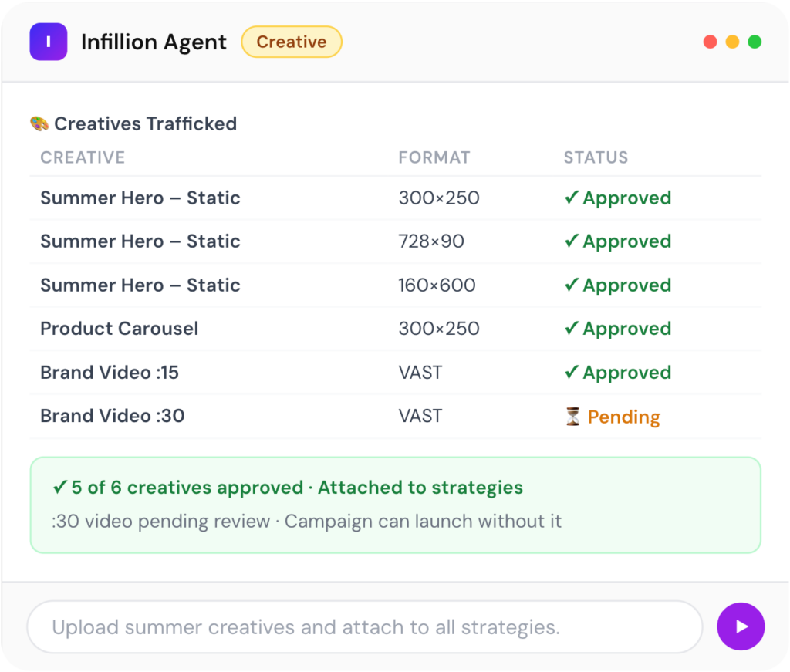
Task: Click the red window dot
Action: [x=710, y=42]
